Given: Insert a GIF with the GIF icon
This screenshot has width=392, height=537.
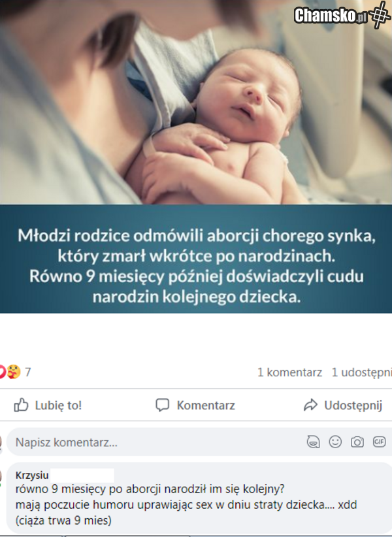Looking at the screenshot, I should tap(379, 442).
